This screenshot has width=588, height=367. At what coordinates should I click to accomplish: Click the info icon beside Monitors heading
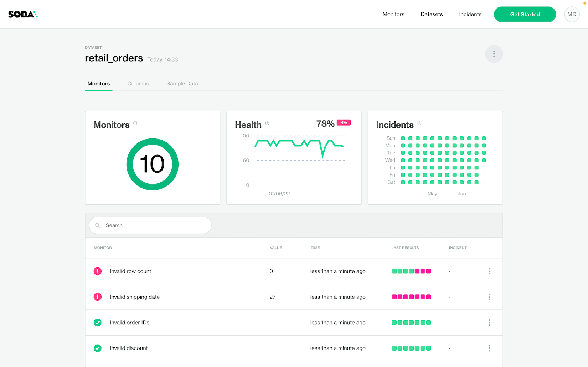[135, 124]
